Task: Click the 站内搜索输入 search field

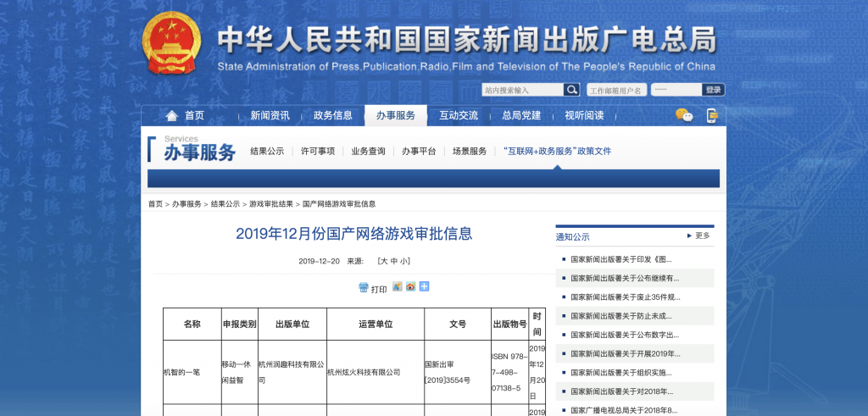Action: click(x=522, y=90)
